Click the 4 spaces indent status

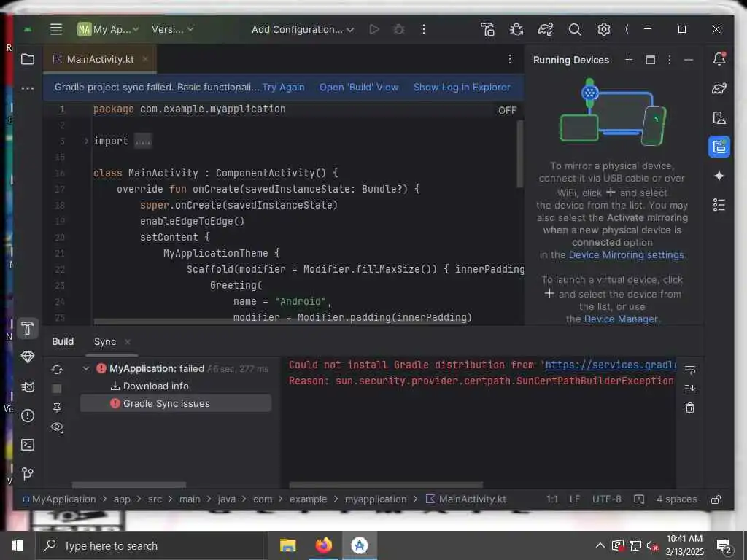tap(676, 499)
